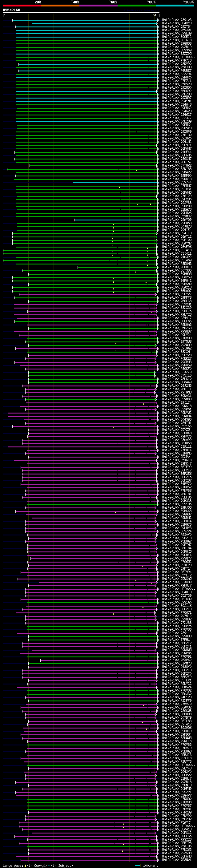Select hit label UniRef100_Q8LP22
Image resolution: width=197 pixels, height=868 pixels.
(x=177, y=775)
